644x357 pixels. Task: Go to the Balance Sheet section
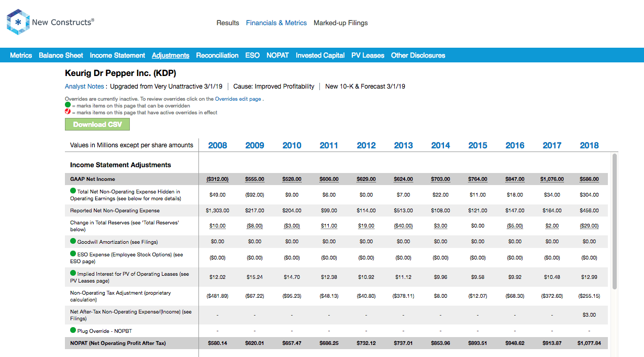click(61, 55)
